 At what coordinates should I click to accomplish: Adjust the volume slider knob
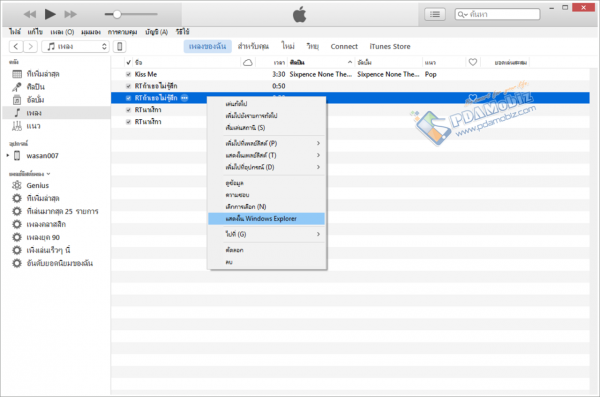(x=117, y=14)
